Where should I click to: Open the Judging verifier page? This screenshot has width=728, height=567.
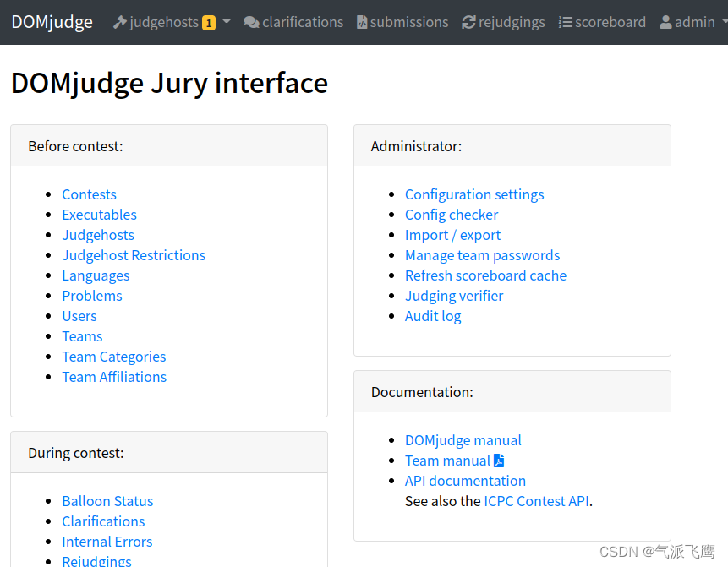coord(453,296)
